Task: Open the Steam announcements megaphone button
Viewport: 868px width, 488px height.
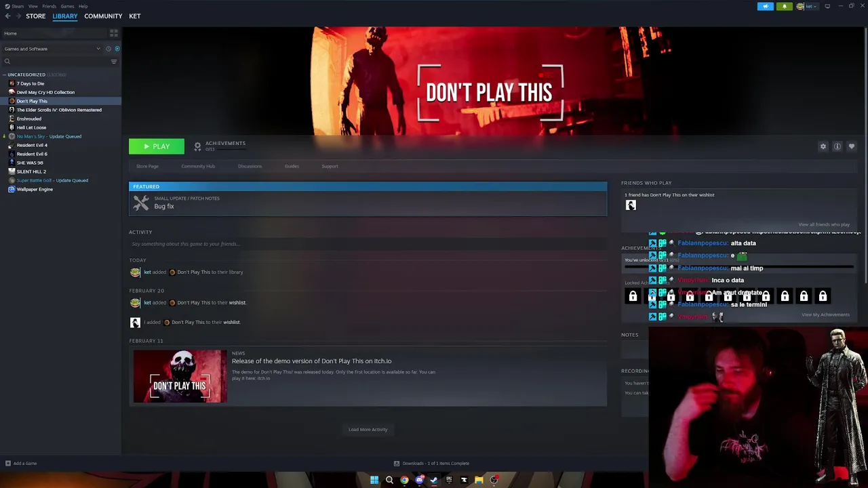Action: point(765,6)
